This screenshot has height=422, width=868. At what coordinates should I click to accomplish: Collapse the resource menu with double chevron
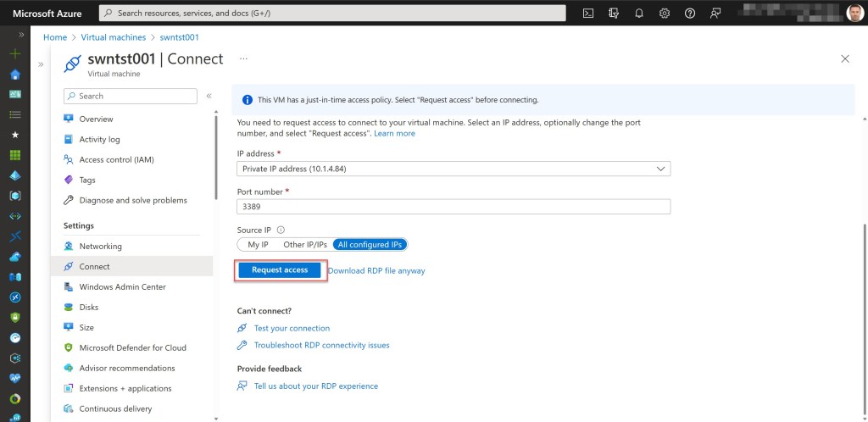(209, 96)
